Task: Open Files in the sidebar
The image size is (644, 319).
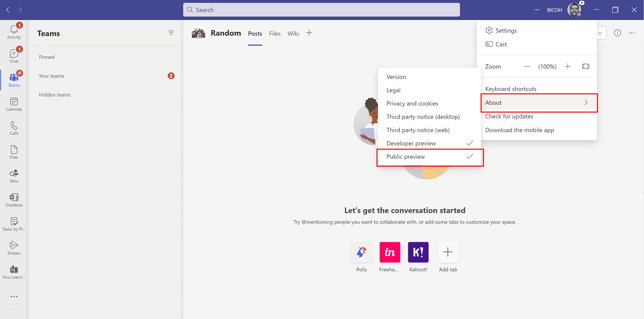Action: coord(14,152)
